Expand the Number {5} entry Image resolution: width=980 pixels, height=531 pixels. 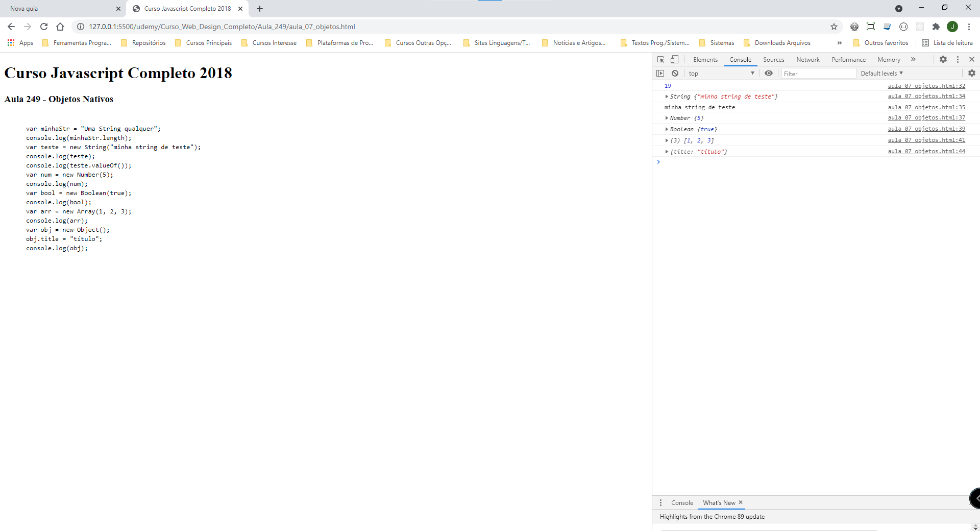[667, 118]
